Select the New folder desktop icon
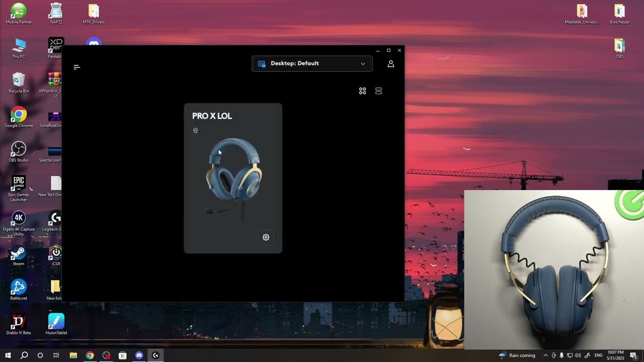 54,290
